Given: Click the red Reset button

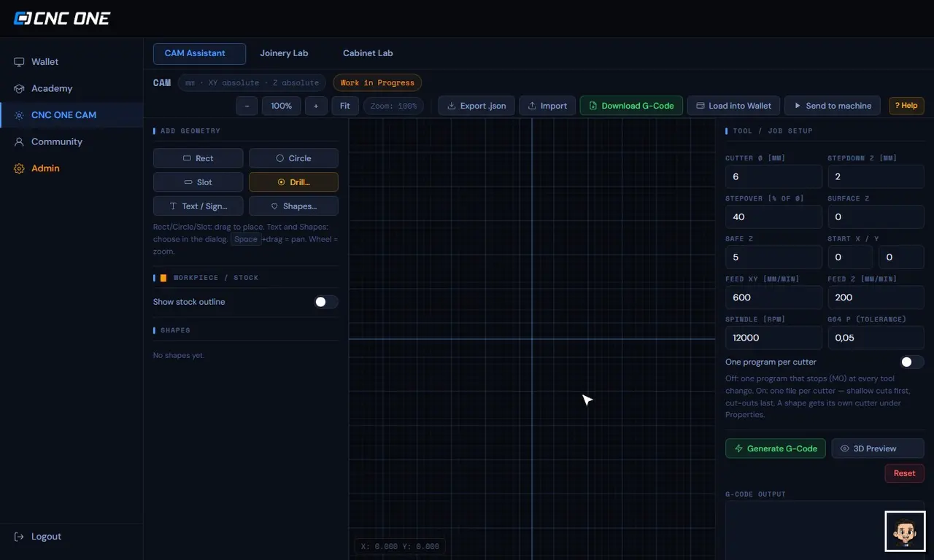Looking at the screenshot, I should click(905, 473).
